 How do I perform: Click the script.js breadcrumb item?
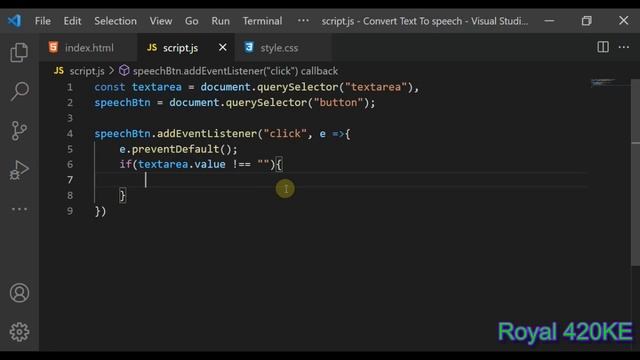point(87,71)
